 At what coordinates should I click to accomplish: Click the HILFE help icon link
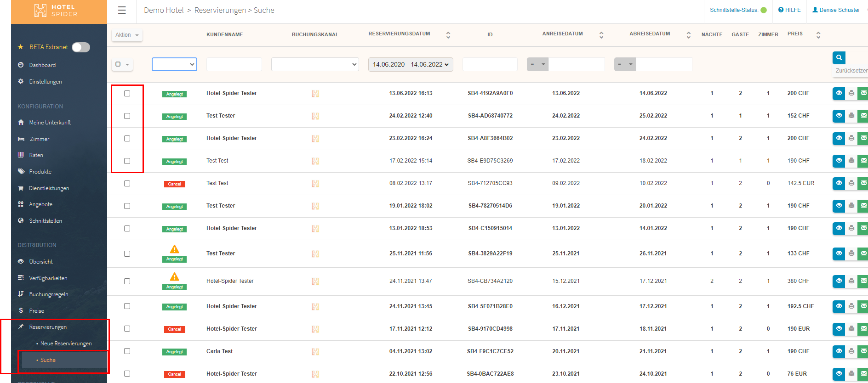tap(789, 10)
